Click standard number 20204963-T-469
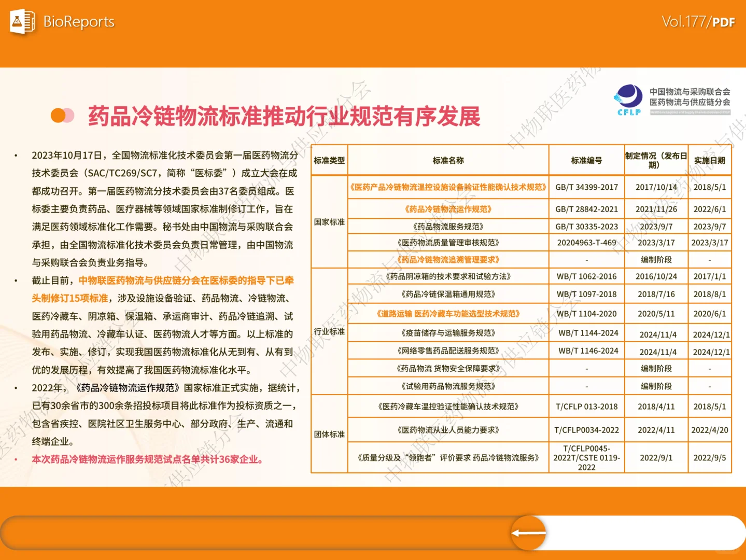The height and width of the screenshot is (560, 746). [587, 243]
